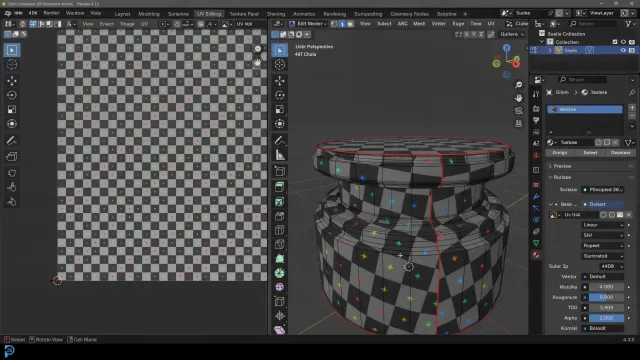Select the UV editor Scale tool
The height and width of the screenshot is (360, 640).
[12, 109]
